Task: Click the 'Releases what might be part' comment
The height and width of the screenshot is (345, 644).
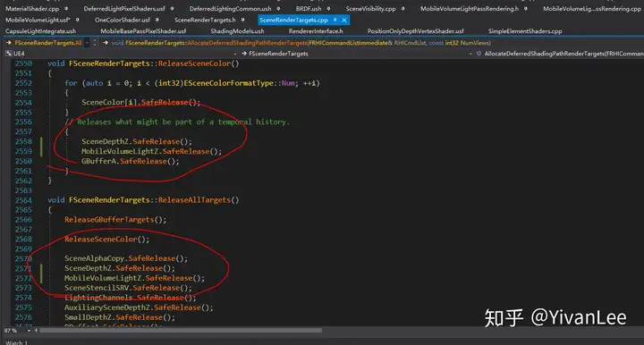Action: [x=177, y=122]
